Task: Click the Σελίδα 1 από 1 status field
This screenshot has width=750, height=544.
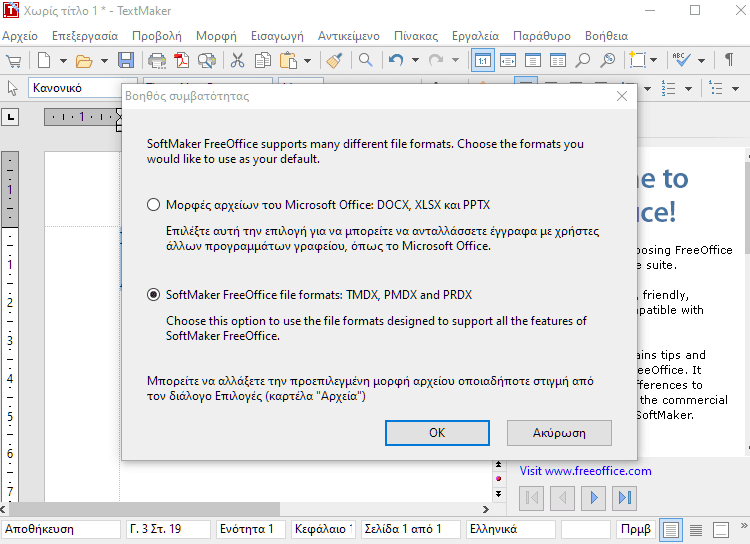Action: pos(410,529)
